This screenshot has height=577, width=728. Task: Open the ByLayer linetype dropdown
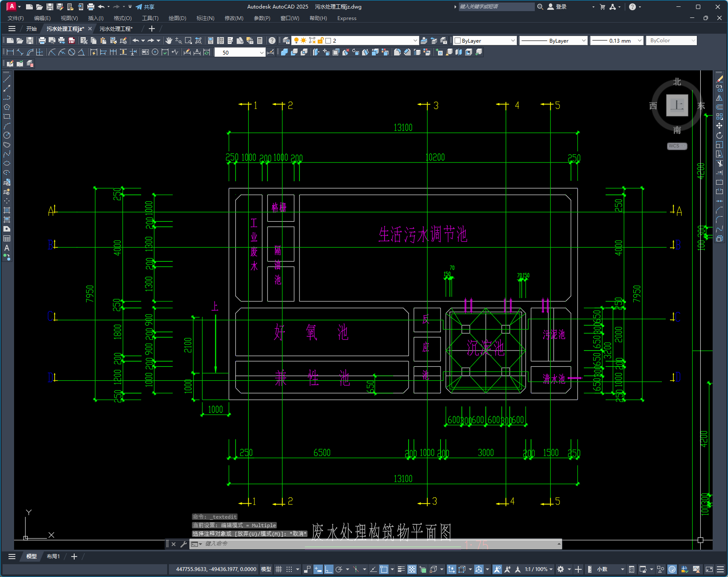click(x=554, y=41)
